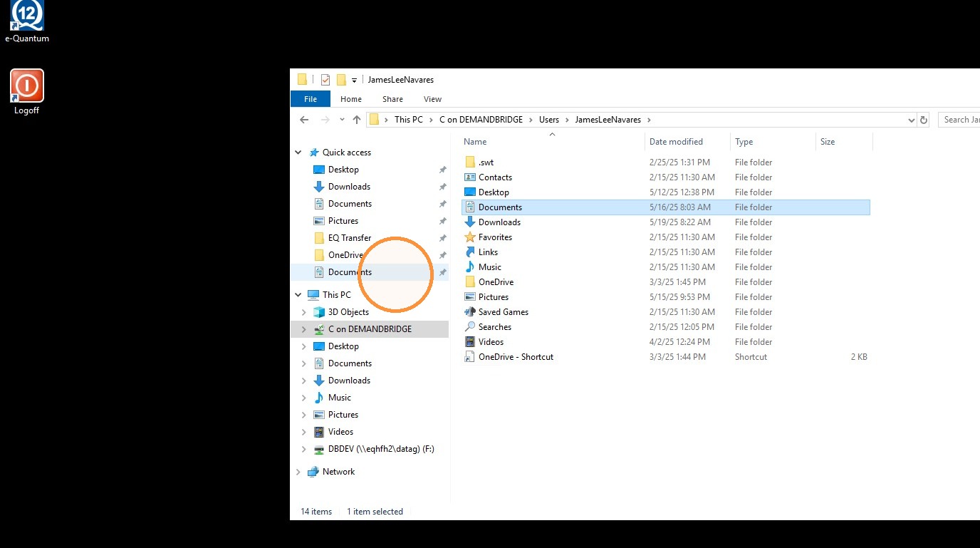The image size is (980, 548).
Task: Sort by the Type column header
Action: click(x=773, y=142)
